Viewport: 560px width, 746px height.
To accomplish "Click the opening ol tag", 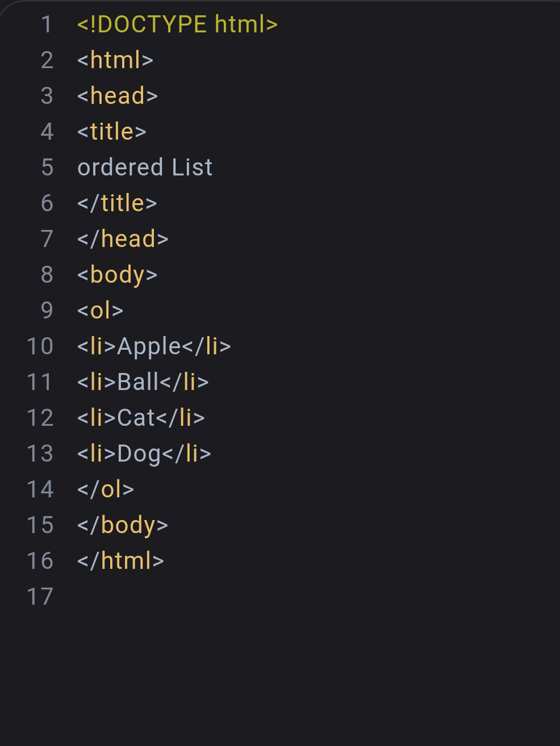I will [101, 311].
